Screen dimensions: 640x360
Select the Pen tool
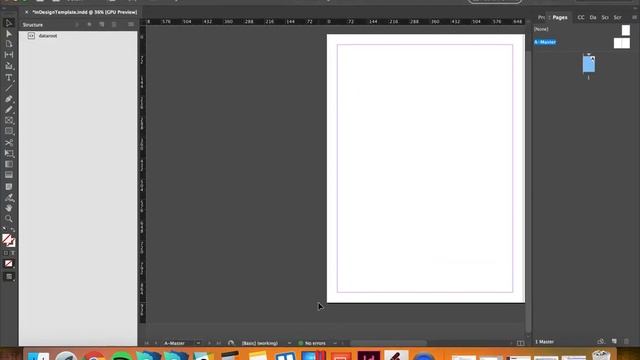[9, 99]
